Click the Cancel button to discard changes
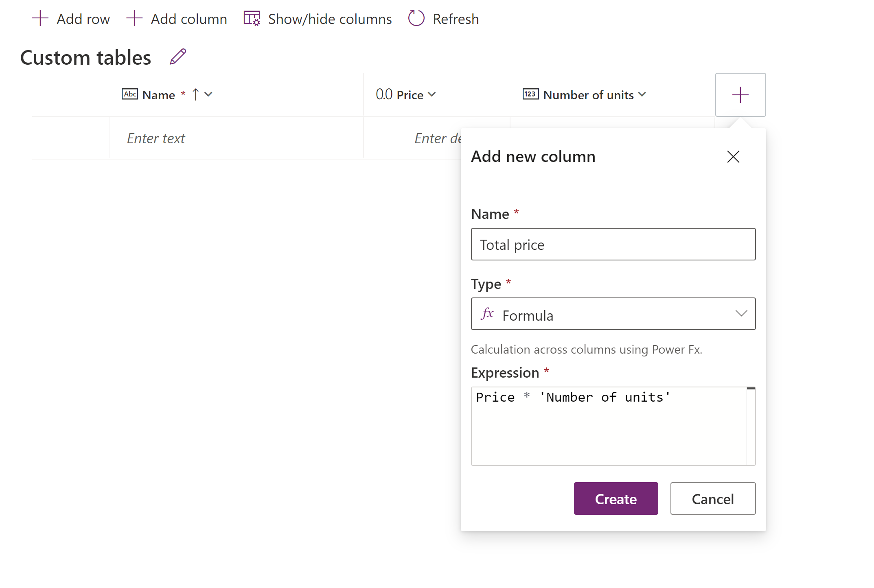 712,498
